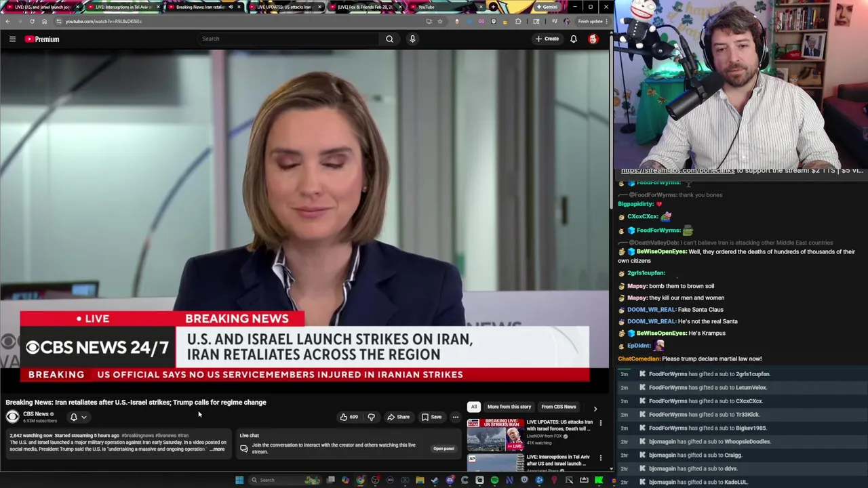
Task: Open a new browser tab
Action: (x=494, y=7)
